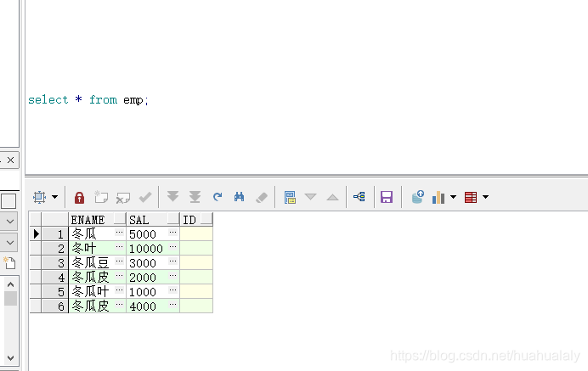Select row number 3 header
The image size is (588, 371).
54,262
